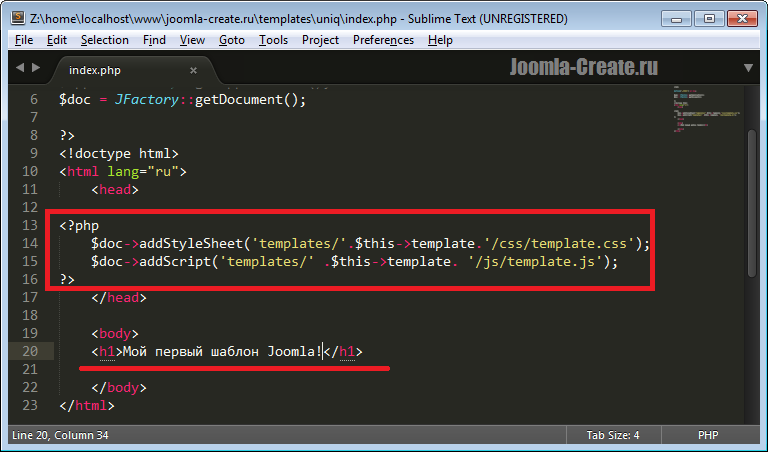Click the left tab navigation arrow
The width and height of the screenshot is (768, 452).
[x=18, y=68]
